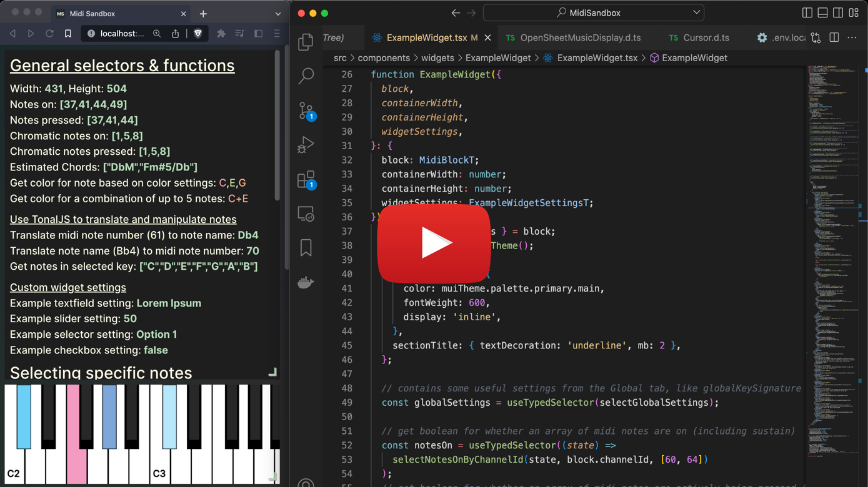Image resolution: width=868 pixels, height=487 pixels.
Task: Share the page from the browser toolbar
Action: pyautogui.click(x=176, y=34)
